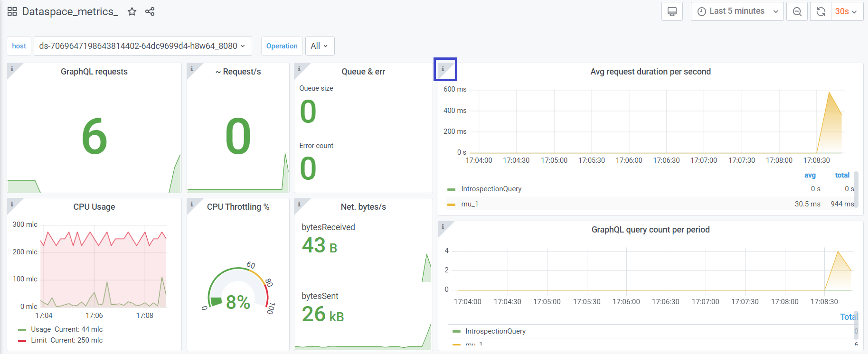Switch to TV cycle view mode

click(672, 11)
